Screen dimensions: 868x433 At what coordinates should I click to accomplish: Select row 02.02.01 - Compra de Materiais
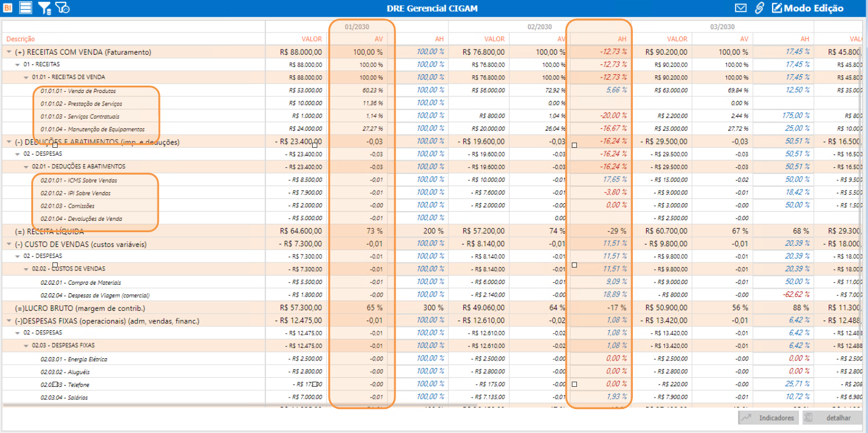pyautogui.click(x=80, y=282)
